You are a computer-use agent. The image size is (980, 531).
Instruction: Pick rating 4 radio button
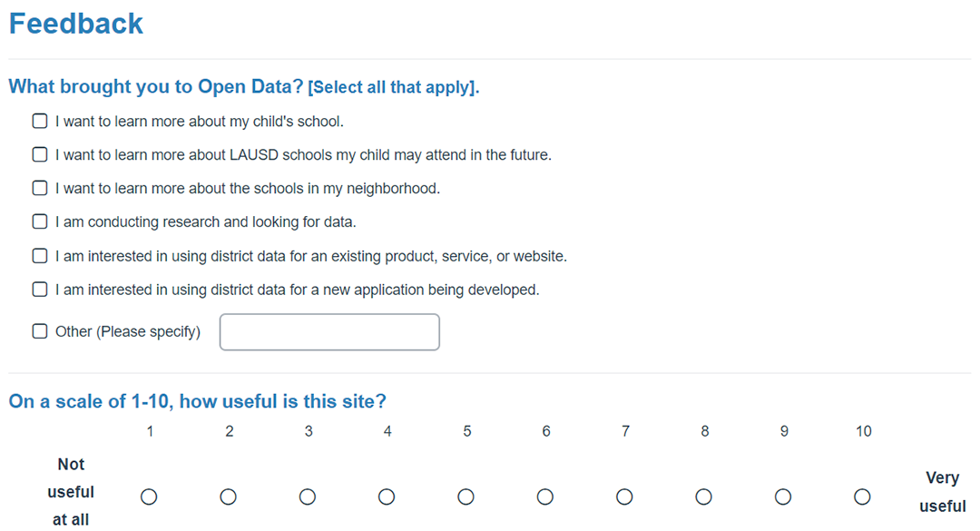387,497
